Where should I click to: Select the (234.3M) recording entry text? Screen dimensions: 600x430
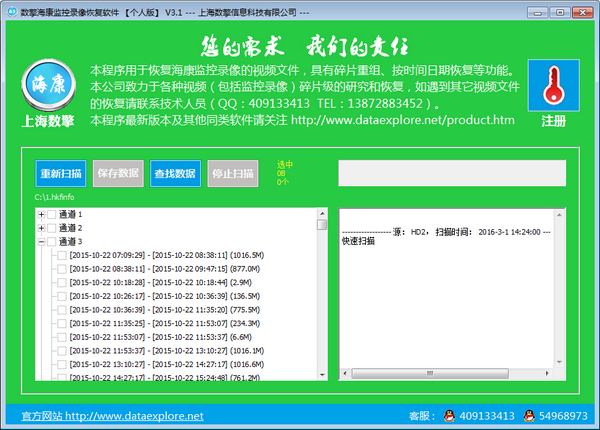165,323
